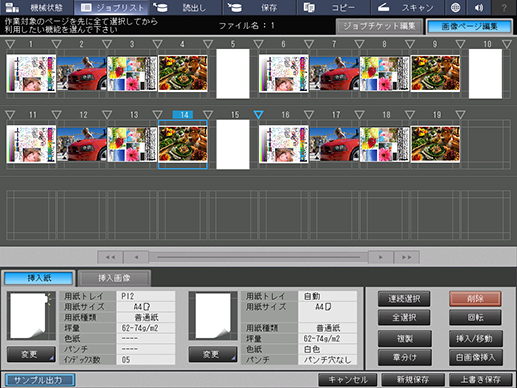The width and height of the screenshot is (517, 388).
Task: Select page 2 red car thumbnail
Action: [x=82, y=74]
